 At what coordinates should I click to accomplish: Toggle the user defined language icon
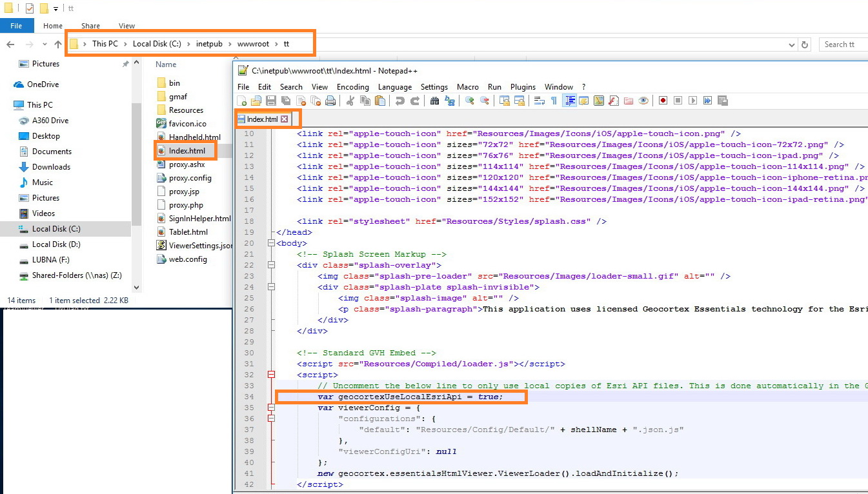[x=584, y=101]
